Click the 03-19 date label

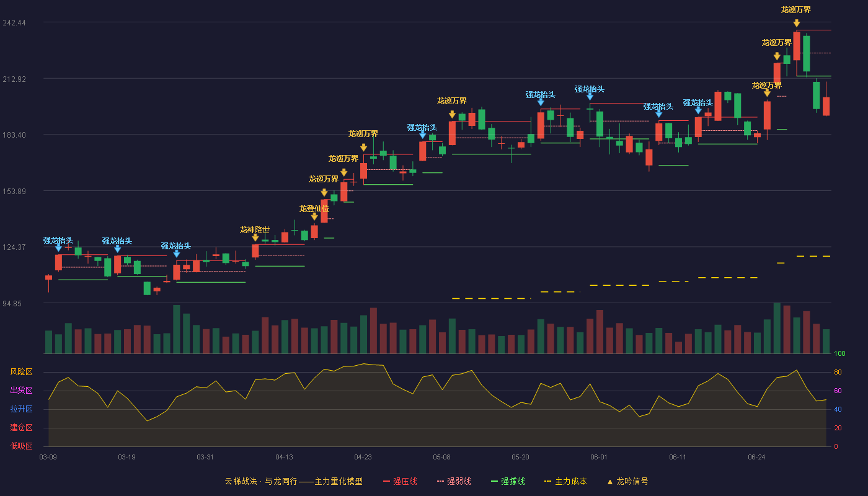point(127,457)
